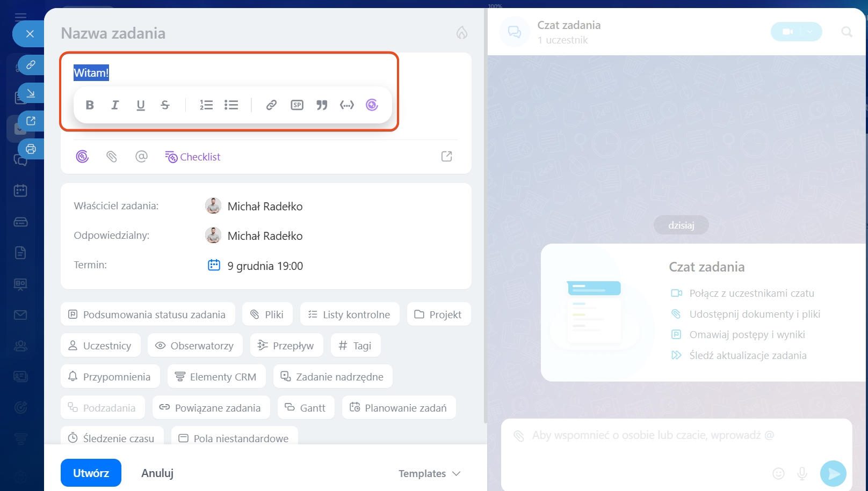Toggle bold formatting in the editor toolbar
This screenshot has height=491, width=868.
(90, 105)
